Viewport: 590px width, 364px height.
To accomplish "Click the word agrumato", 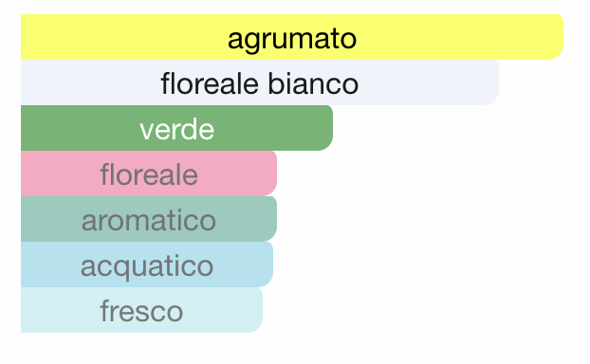I will 292,40.
